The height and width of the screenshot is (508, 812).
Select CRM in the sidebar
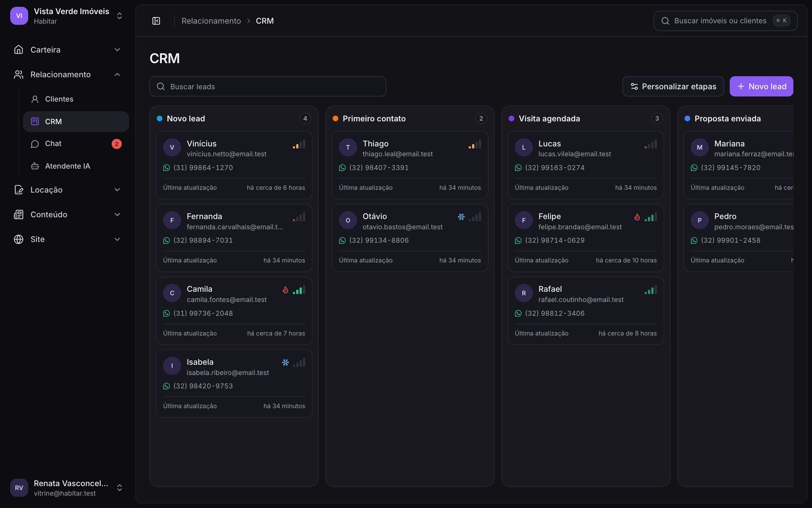[76, 122]
